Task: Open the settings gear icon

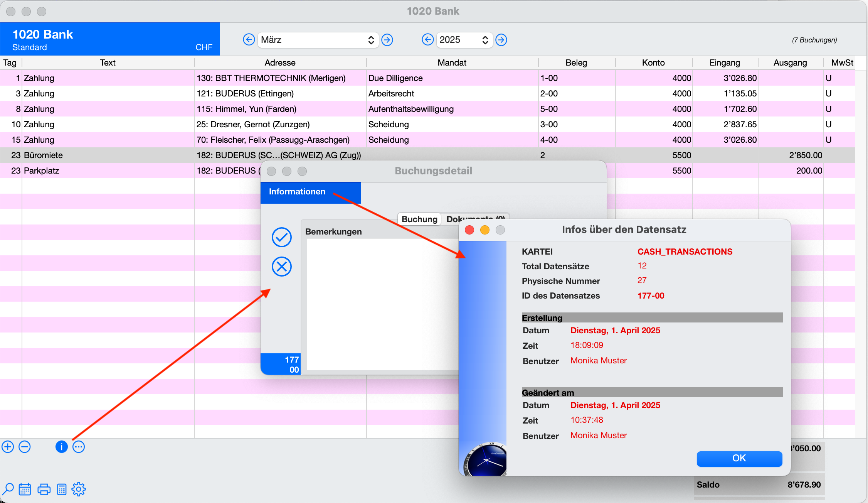Action: pyautogui.click(x=79, y=489)
